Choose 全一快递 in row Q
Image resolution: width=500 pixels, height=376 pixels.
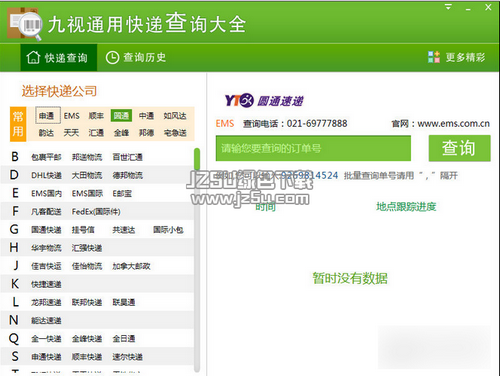point(46,339)
